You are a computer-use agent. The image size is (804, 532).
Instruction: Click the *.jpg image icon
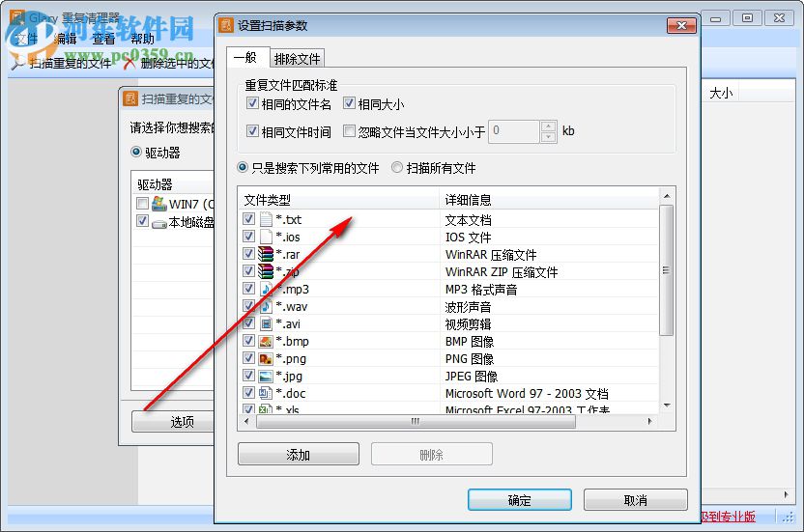pyautogui.click(x=266, y=377)
